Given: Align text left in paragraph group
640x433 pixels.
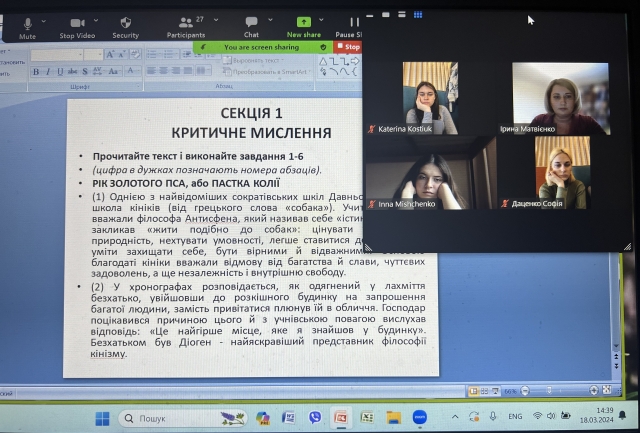Looking at the screenshot, I should click(151, 71).
